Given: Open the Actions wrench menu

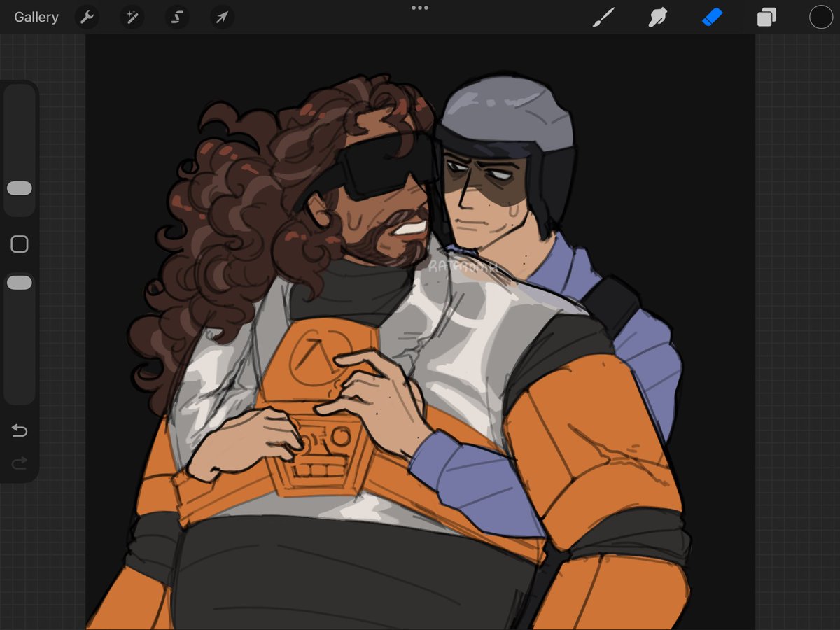Looking at the screenshot, I should coord(87,17).
